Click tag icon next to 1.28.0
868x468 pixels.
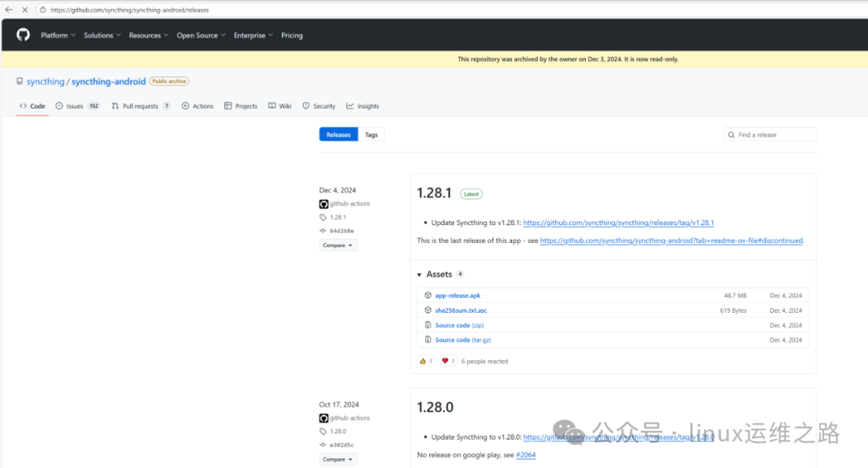click(x=323, y=432)
